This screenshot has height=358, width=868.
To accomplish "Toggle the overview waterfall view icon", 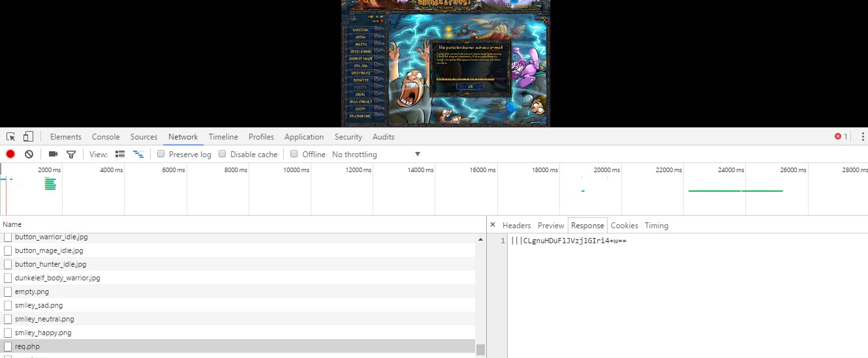I will [x=138, y=155].
